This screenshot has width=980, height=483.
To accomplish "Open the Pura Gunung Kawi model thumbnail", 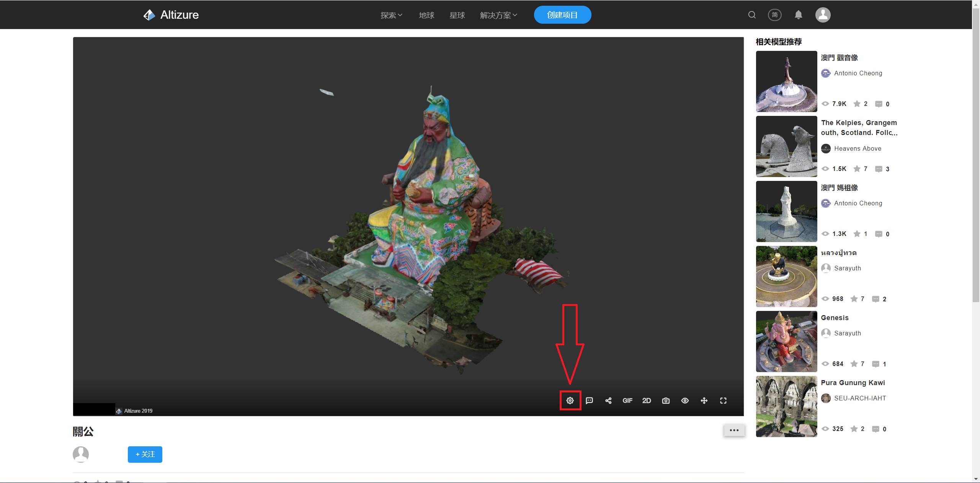I will 786,406.
